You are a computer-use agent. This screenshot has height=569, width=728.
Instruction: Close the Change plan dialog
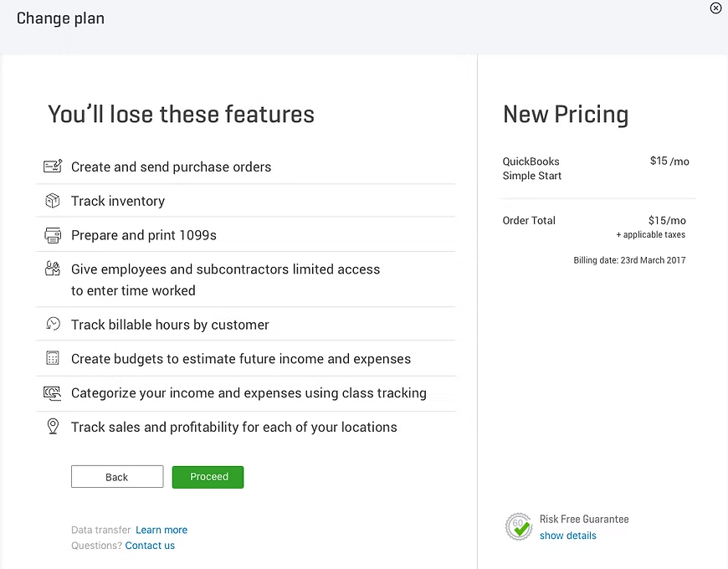pos(715,8)
